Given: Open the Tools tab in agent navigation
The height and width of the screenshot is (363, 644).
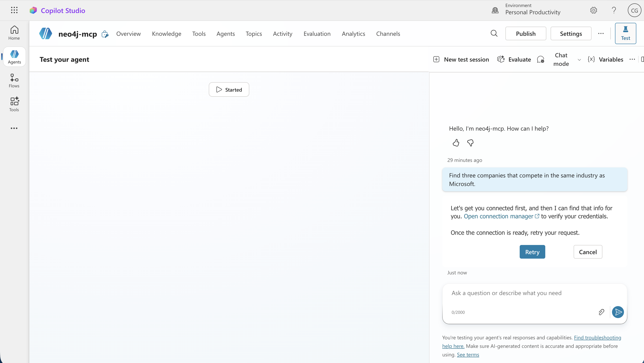Looking at the screenshot, I should click(x=199, y=34).
